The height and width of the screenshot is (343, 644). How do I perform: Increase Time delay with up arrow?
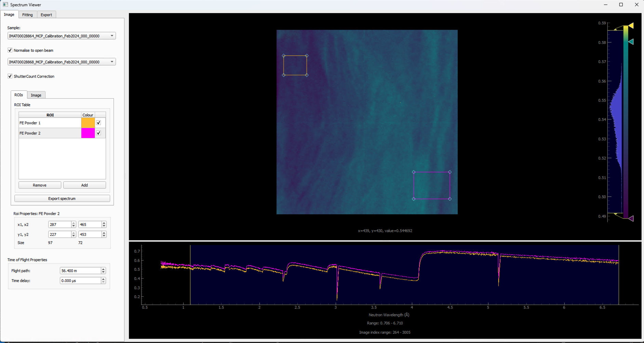tap(103, 279)
